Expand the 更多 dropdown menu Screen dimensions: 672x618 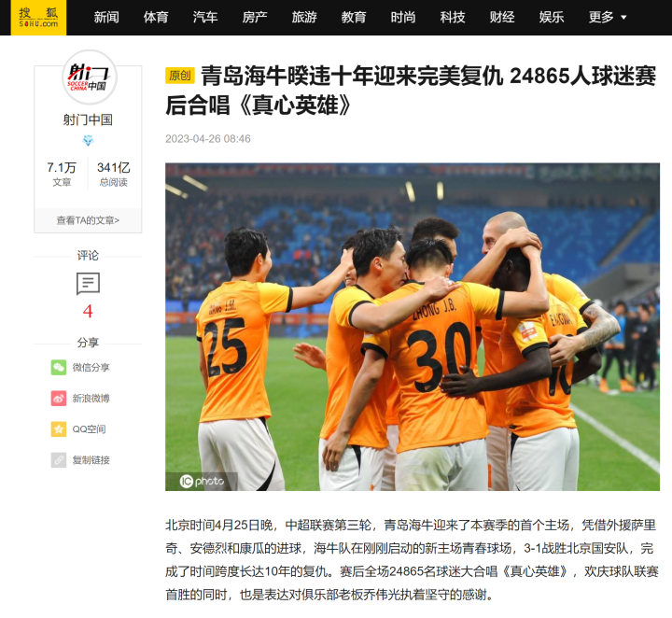coord(608,17)
